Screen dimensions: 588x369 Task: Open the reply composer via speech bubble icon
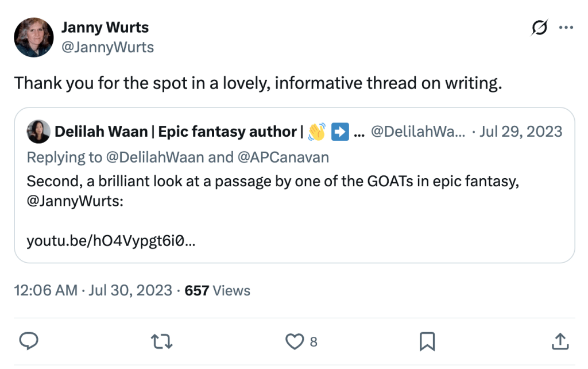pos(29,341)
